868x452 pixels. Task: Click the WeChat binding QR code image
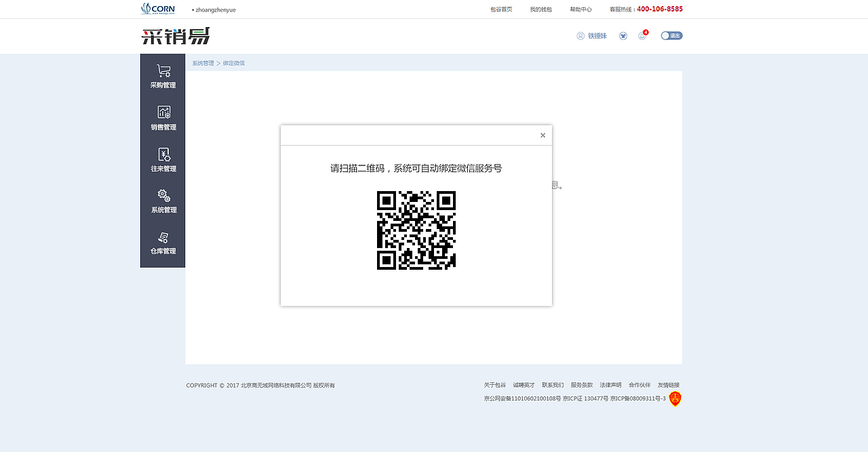coord(416,230)
